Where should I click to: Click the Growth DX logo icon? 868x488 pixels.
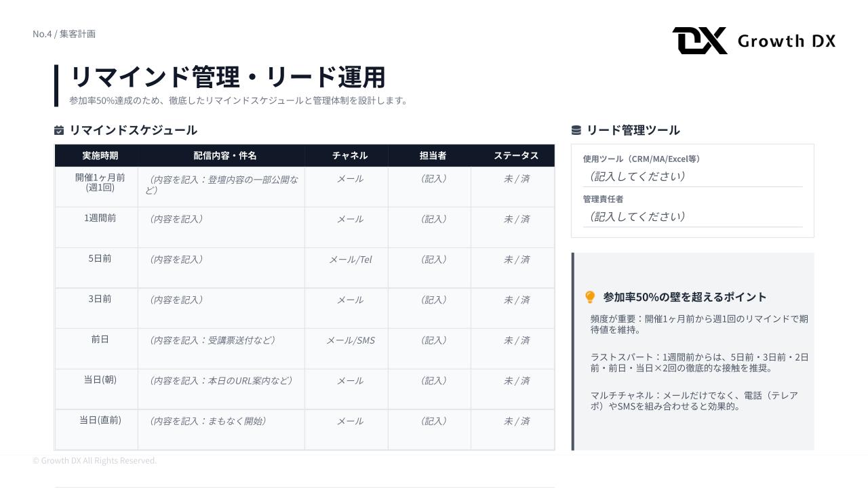point(699,41)
